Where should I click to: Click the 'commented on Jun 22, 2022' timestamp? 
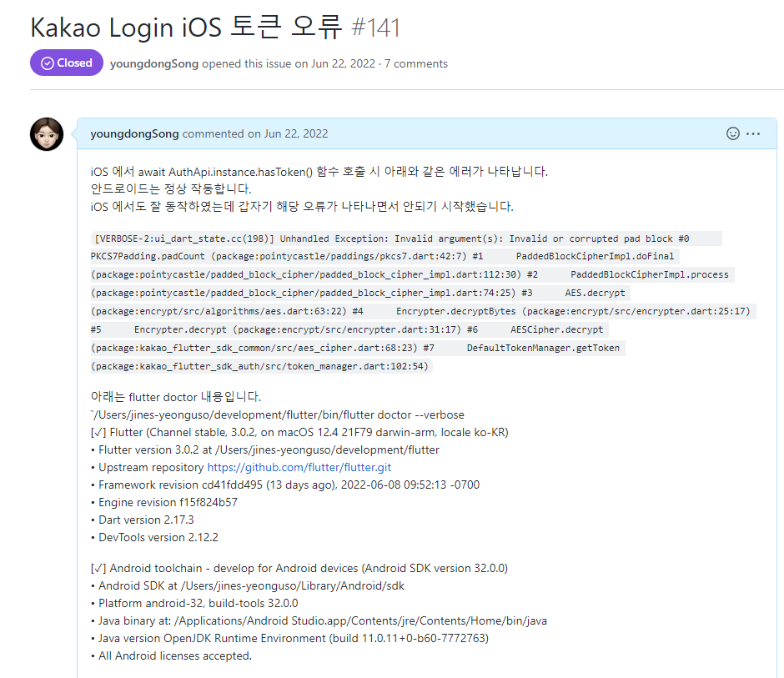(x=255, y=134)
